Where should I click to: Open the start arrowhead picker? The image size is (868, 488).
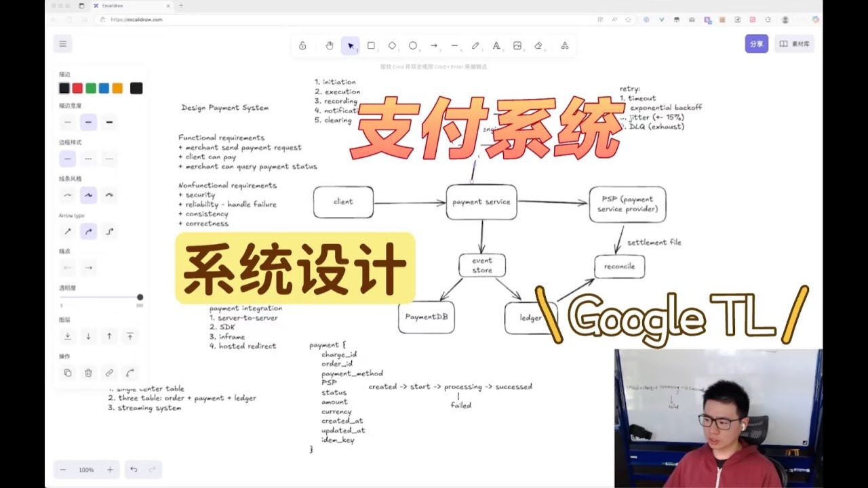click(67, 268)
